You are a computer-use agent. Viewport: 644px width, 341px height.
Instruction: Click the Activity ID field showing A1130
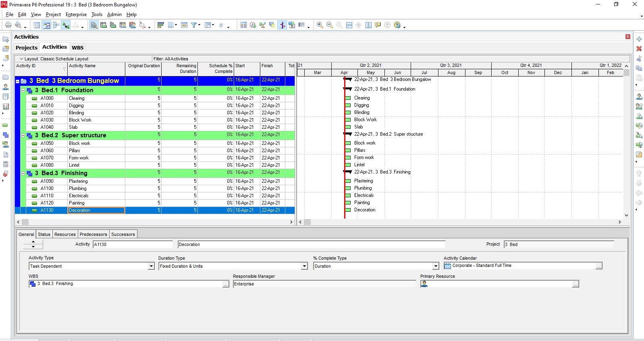click(133, 244)
